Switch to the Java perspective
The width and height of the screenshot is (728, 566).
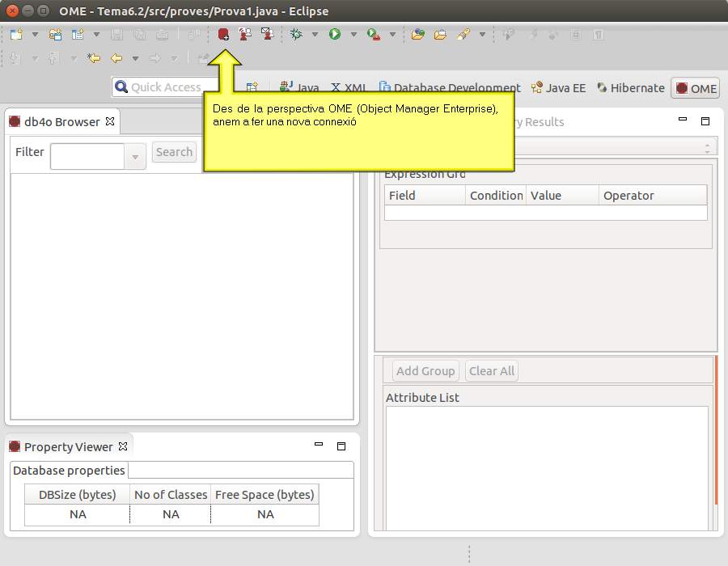coord(299,87)
